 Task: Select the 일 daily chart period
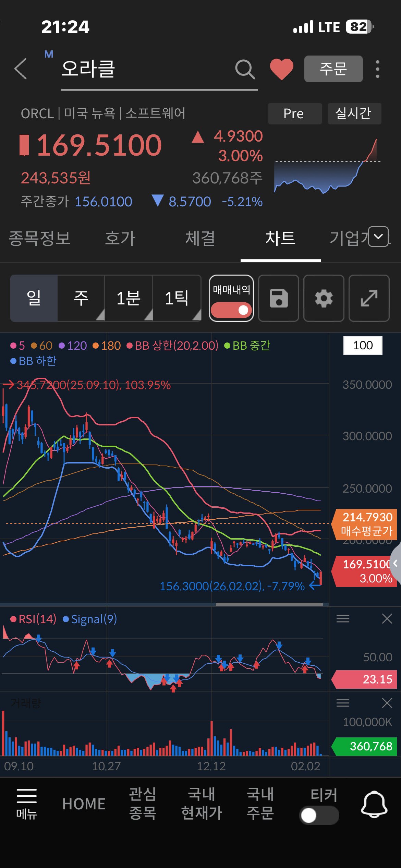click(34, 298)
